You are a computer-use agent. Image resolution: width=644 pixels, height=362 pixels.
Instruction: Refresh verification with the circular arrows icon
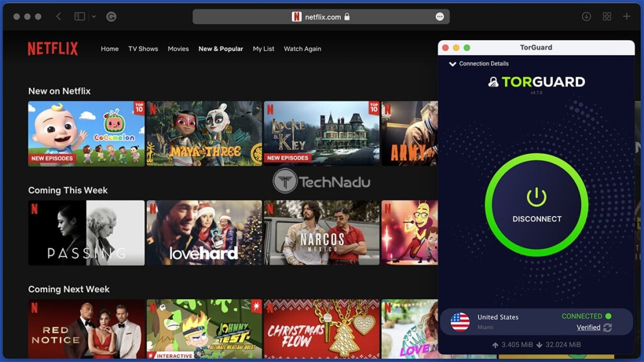[x=608, y=327]
